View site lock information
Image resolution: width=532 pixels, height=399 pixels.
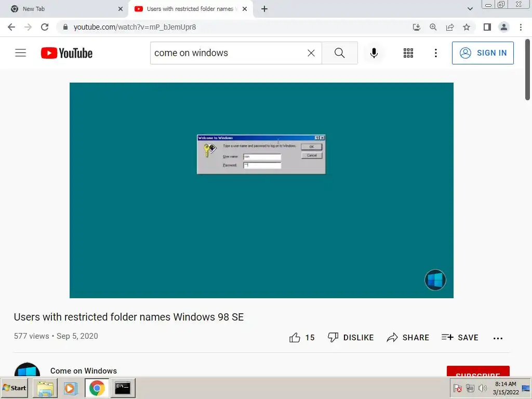coord(65,27)
